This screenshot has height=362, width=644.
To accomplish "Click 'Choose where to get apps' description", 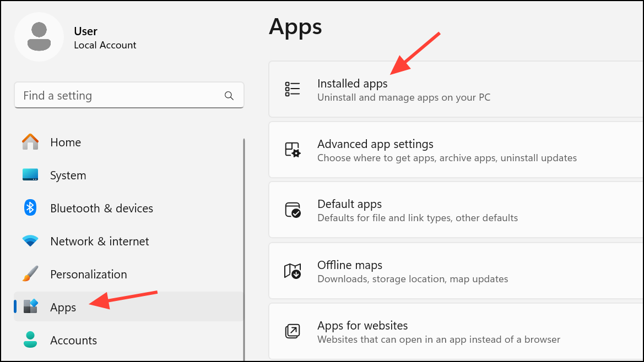I will point(447,158).
